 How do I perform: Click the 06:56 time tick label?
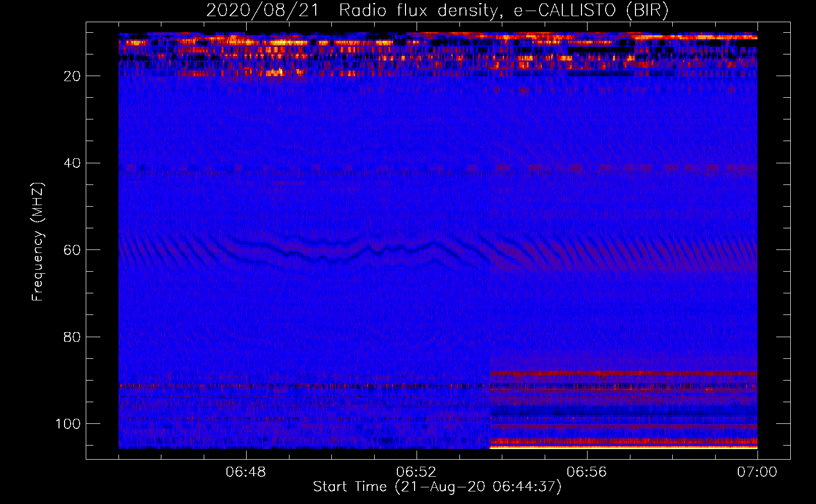tap(587, 472)
